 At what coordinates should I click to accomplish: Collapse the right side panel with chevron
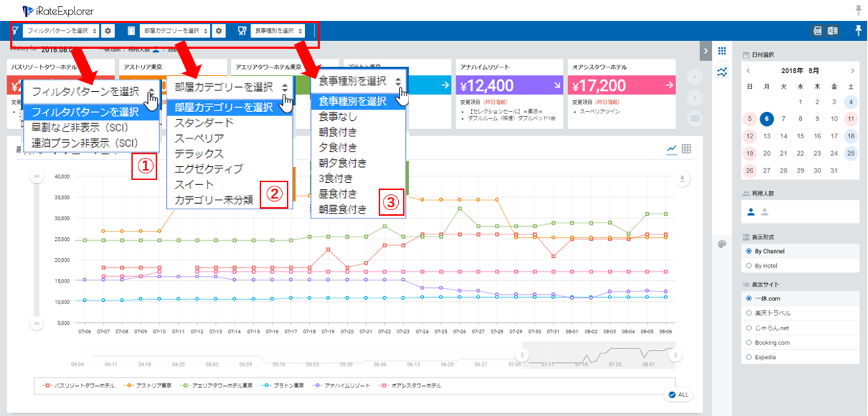point(707,51)
